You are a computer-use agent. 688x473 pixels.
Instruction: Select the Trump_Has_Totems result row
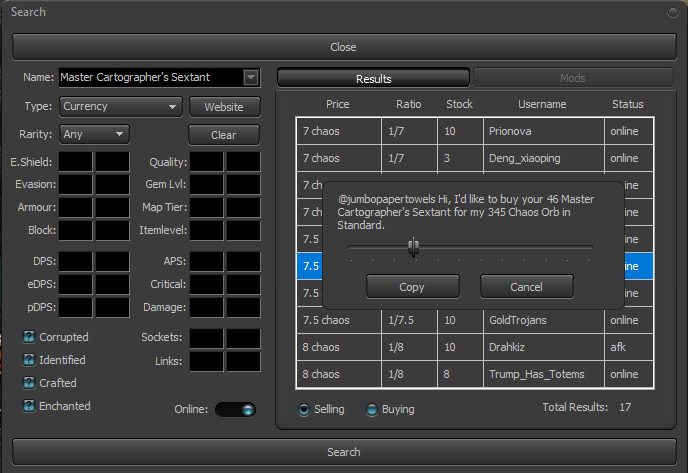tap(475, 374)
